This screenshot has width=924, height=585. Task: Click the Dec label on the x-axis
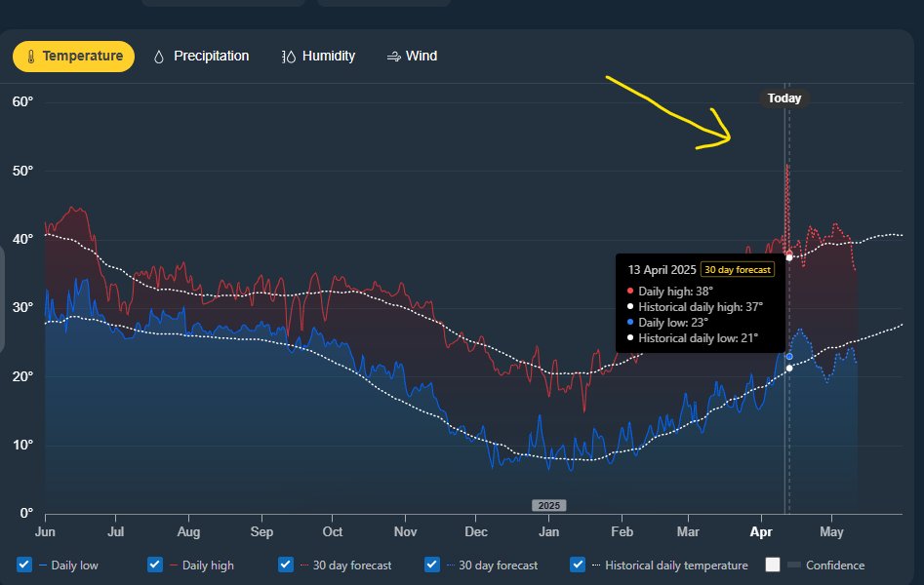476,531
